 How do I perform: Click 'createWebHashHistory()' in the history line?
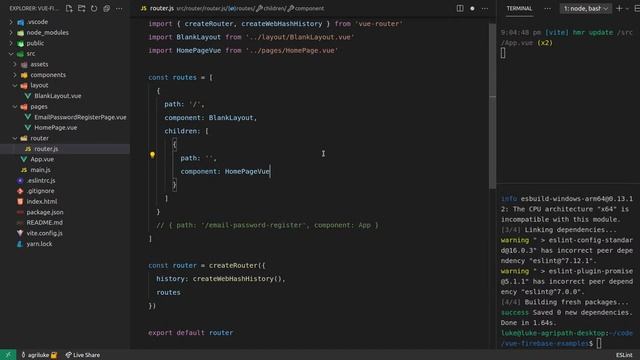point(237,279)
